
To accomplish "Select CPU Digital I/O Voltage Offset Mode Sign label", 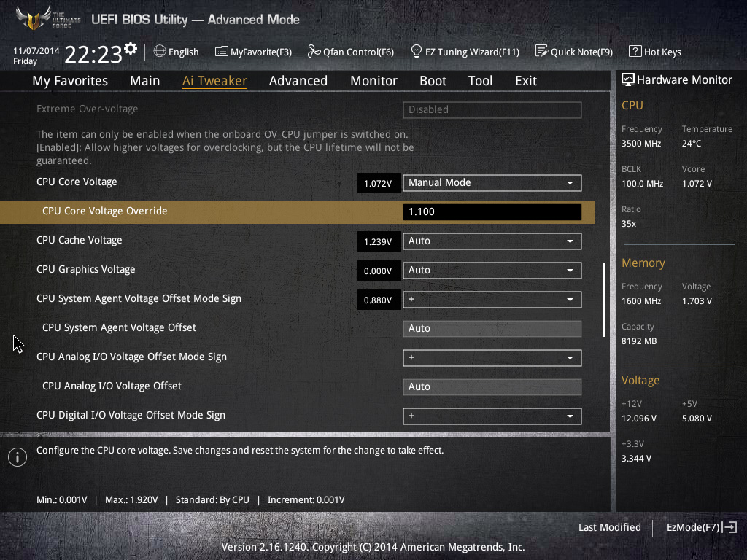I will 131,415.
